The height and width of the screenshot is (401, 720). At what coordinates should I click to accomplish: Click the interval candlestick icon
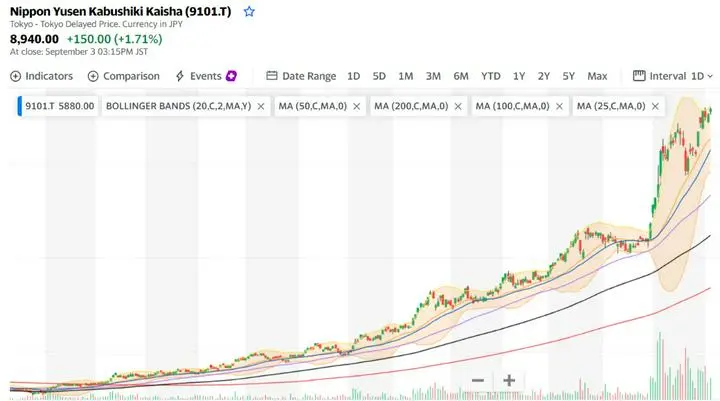click(639, 75)
